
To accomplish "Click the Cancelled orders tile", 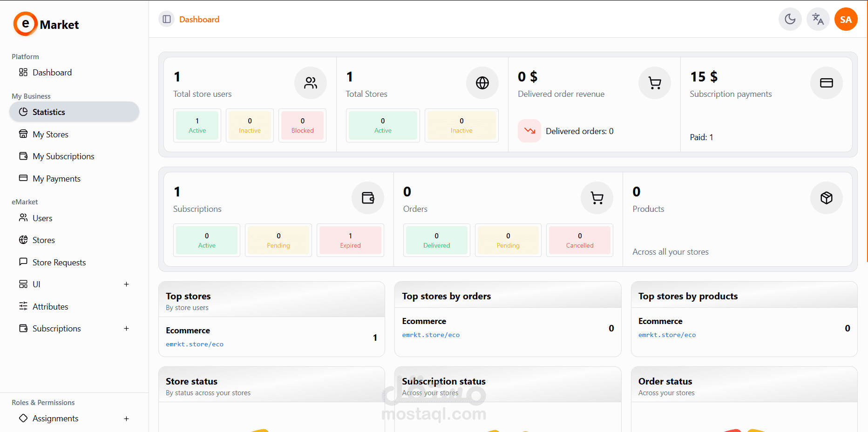I will [x=580, y=240].
